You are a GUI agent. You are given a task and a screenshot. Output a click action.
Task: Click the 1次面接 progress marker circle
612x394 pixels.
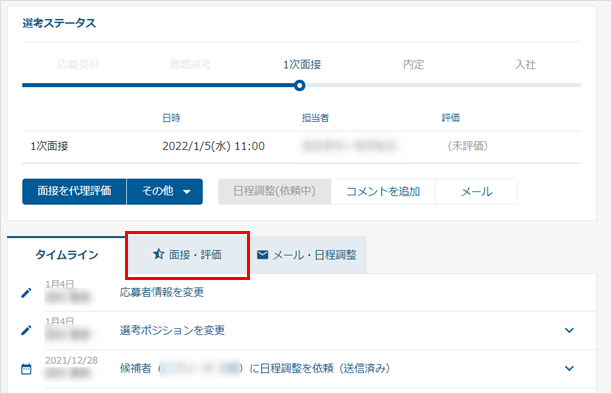click(299, 85)
